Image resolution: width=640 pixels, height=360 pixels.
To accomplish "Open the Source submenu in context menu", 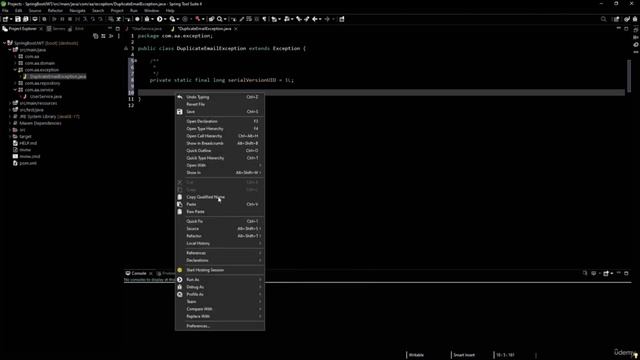I will point(220,229).
